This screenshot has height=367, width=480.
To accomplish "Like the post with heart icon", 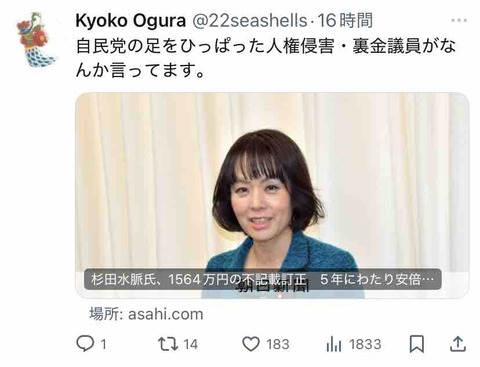I will (x=251, y=344).
